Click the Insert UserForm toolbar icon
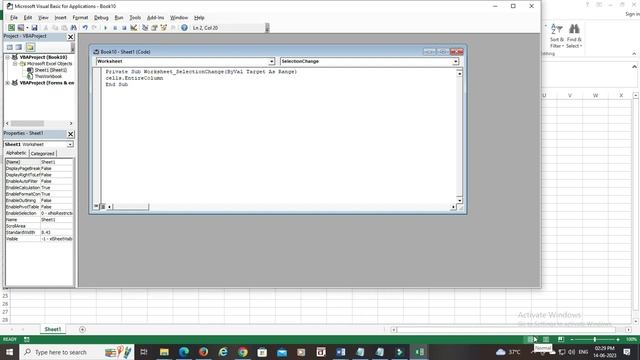Viewport: 640px width, 360px height. [20, 28]
